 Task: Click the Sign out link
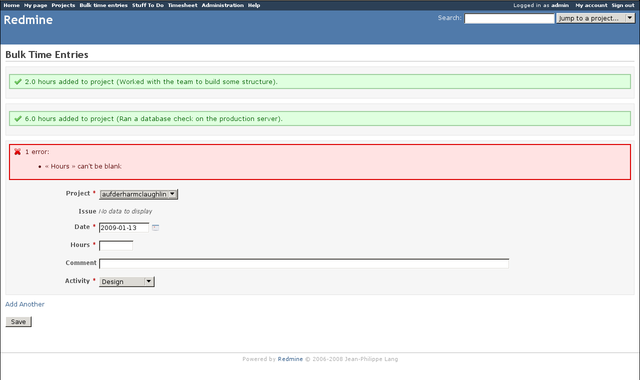(623, 5)
